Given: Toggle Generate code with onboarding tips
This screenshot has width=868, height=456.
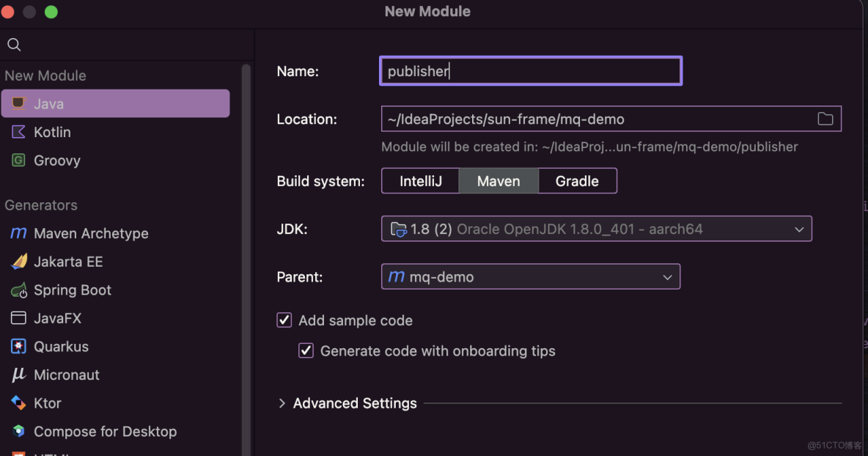Looking at the screenshot, I should [x=306, y=351].
